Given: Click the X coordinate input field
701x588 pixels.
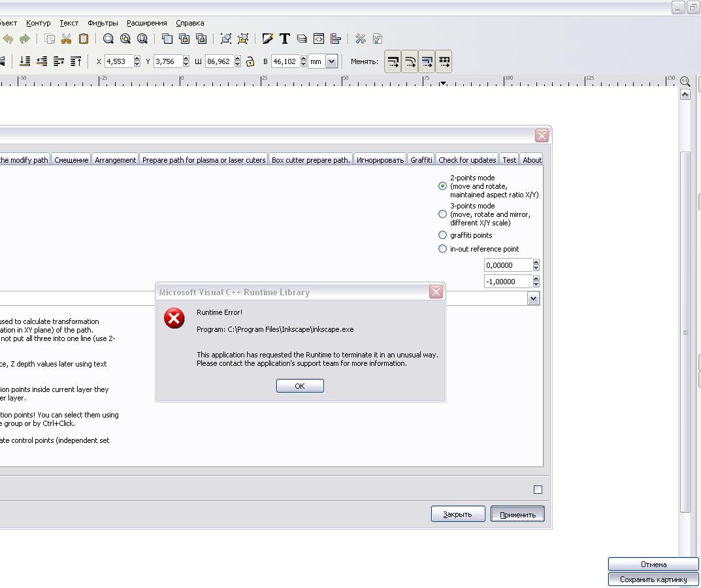Looking at the screenshot, I should tap(118, 61).
